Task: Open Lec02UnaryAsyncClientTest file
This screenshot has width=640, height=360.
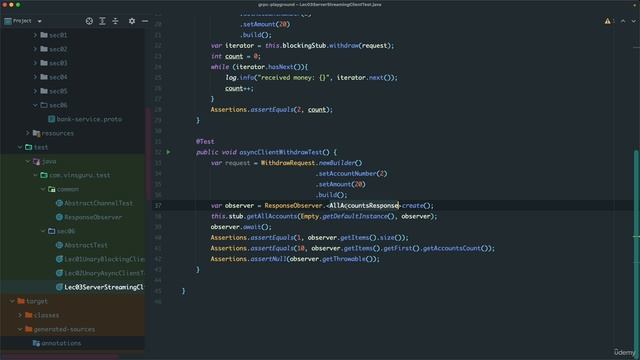Action: pyautogui.click(x=104, y=273)
